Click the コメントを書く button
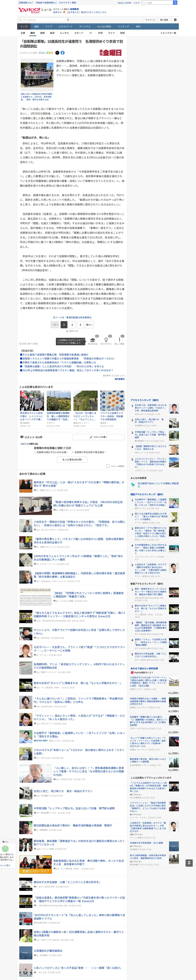 [98, 437]
